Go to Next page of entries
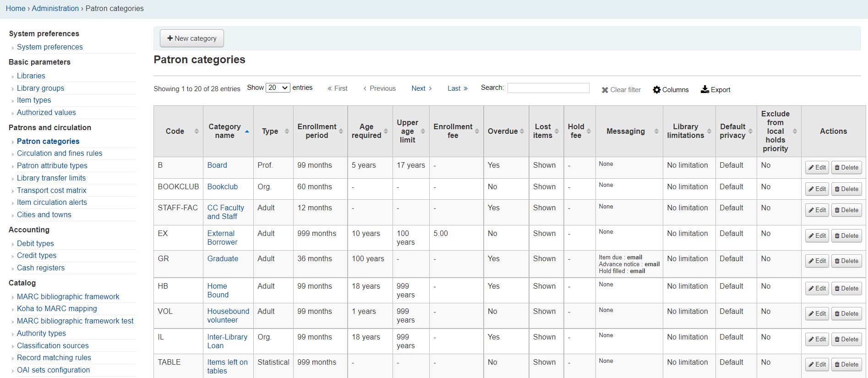Image resolution: width=868 pixels, height=378 pixels. tap(421, 88)
